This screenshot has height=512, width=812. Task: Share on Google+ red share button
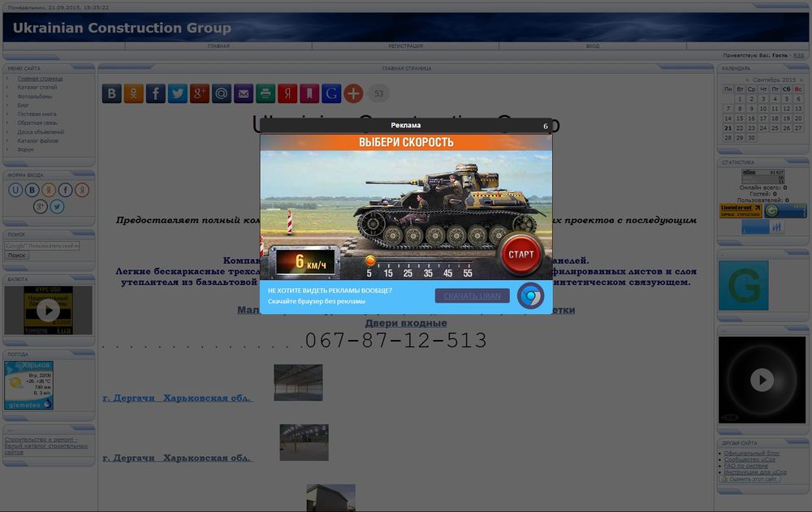point(200,93)
